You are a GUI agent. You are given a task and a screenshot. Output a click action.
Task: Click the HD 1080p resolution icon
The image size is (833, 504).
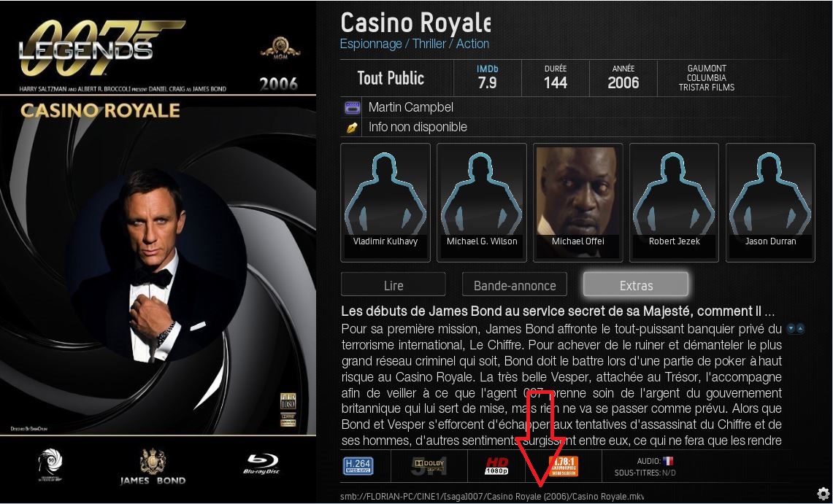(496, 466)
